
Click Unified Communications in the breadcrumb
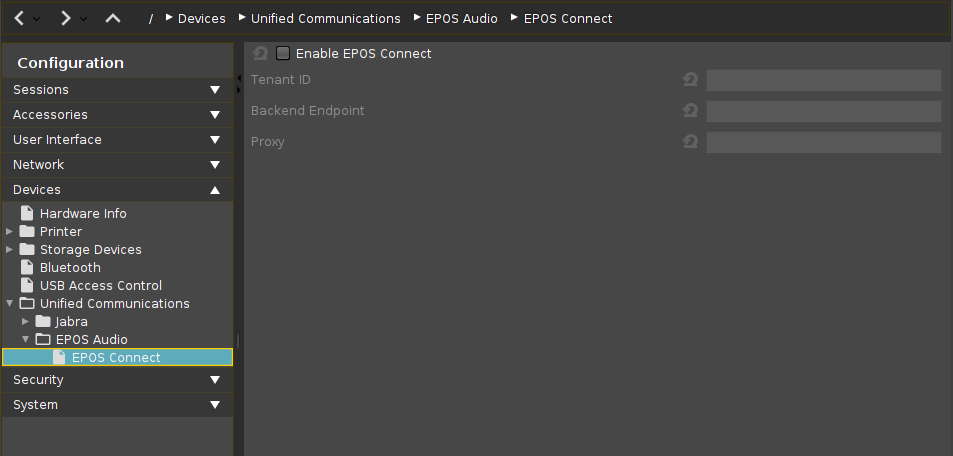click(325, 19)
